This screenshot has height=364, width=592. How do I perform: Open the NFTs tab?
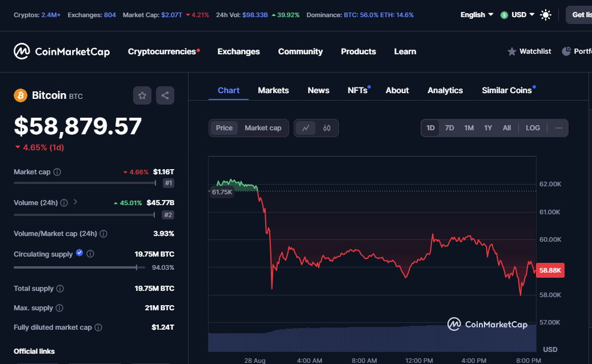click(x=358, y=91)
